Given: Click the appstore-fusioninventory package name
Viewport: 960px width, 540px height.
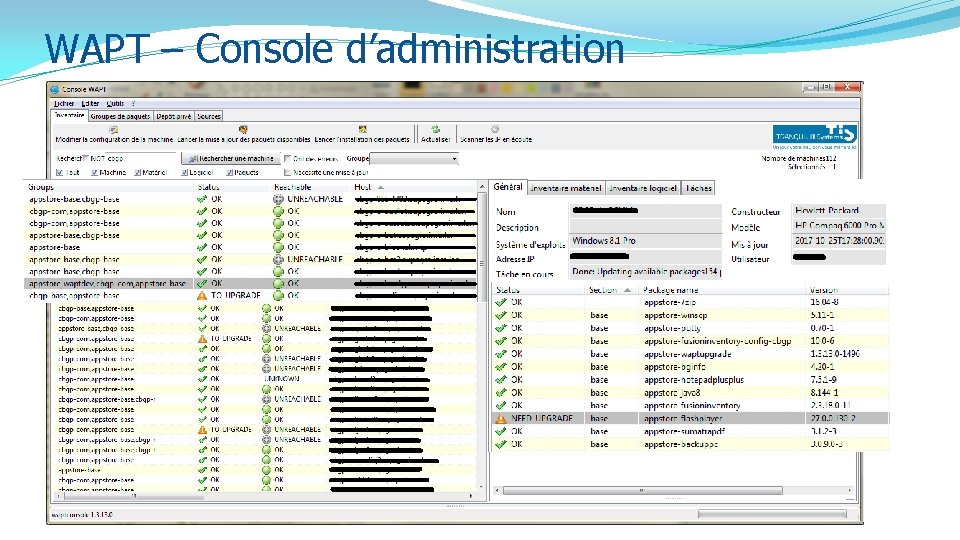Looking at the screenshot, I should 692,406.
